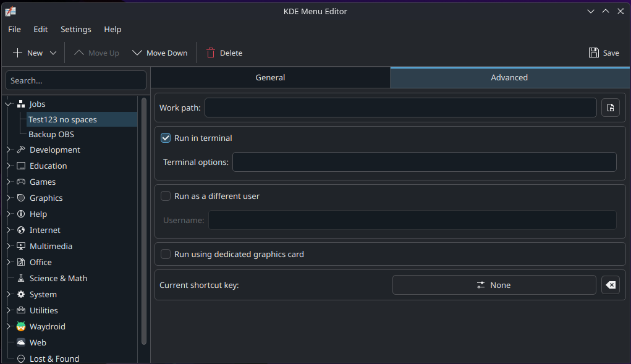Select the Save icon in the toolbar
Image resolution: width=631 pixels, height=364 pixels.
(x=593, y=53)
